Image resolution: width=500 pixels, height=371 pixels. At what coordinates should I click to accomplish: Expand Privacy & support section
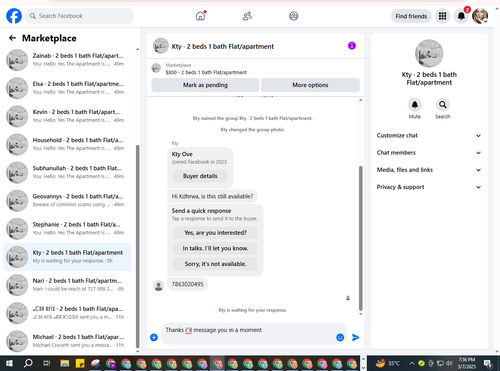pos(429,187)
